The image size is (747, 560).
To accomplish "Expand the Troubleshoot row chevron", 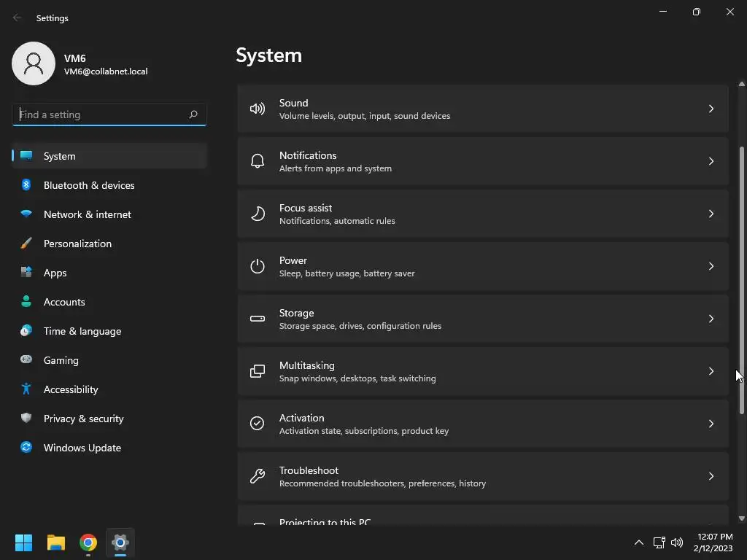I will [711, 476].
